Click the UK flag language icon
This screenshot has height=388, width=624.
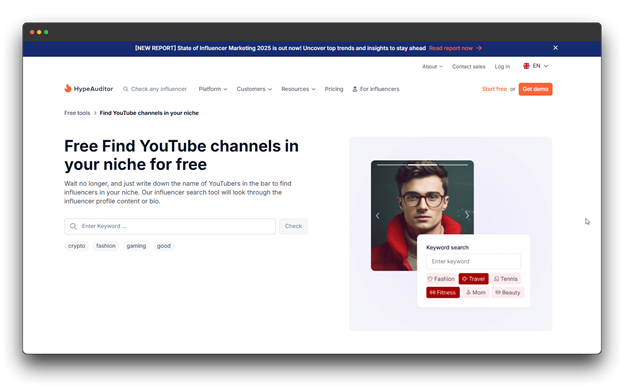tap(526, 66)
